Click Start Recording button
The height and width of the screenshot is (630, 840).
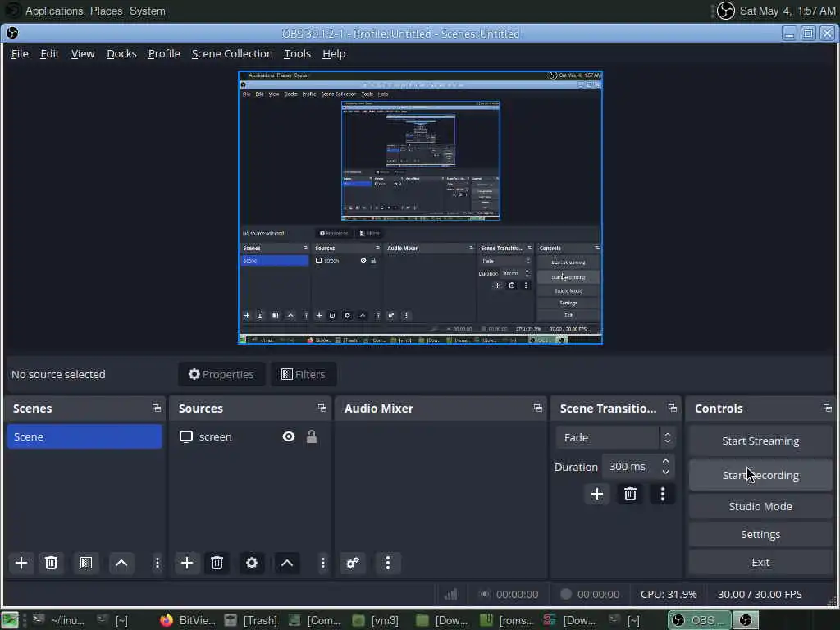[x=760, y=475]
